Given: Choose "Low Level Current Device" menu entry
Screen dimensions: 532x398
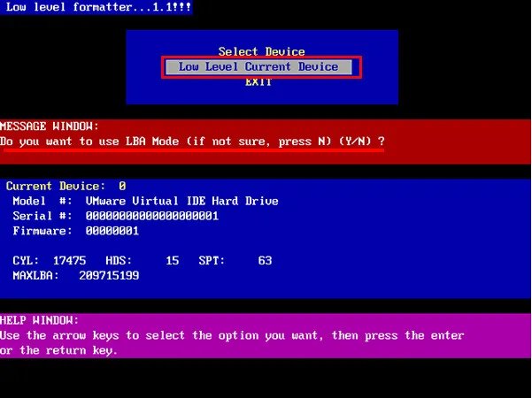Looking at the screenshot, I should click(258, 66).
